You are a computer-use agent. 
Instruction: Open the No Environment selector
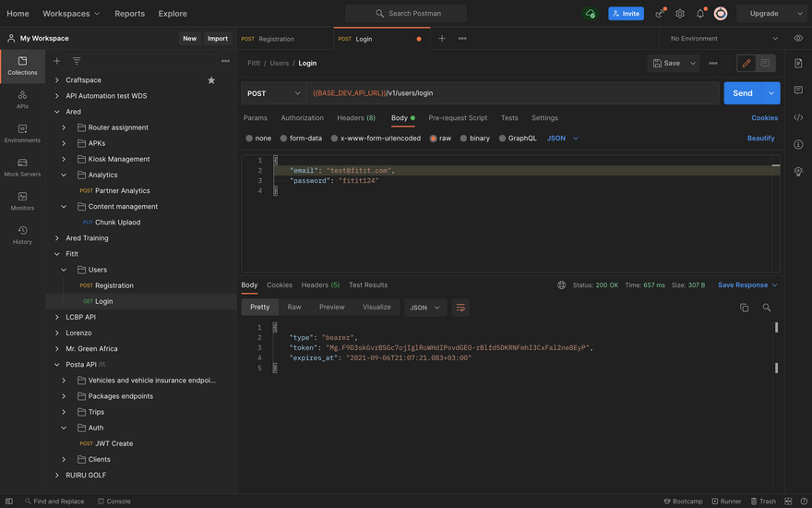pos(723,39)
